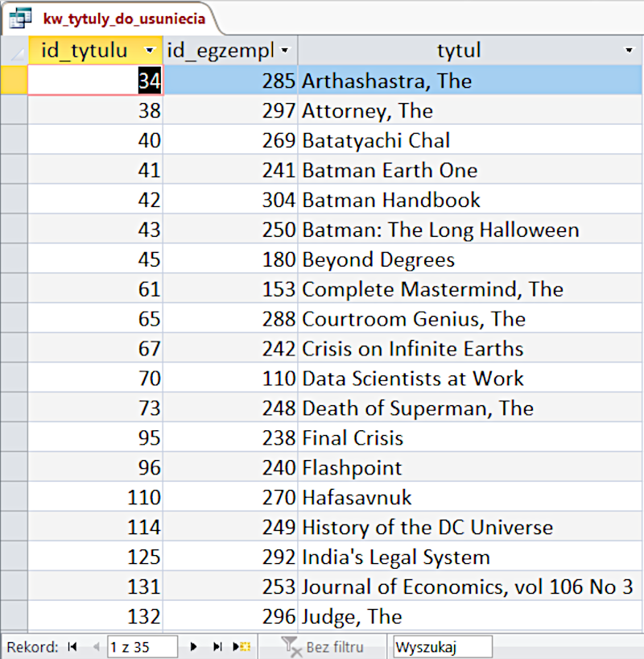Go to previous record arrow
The width and height of the screenshot is (644, 659).
(x=96, y=646)
